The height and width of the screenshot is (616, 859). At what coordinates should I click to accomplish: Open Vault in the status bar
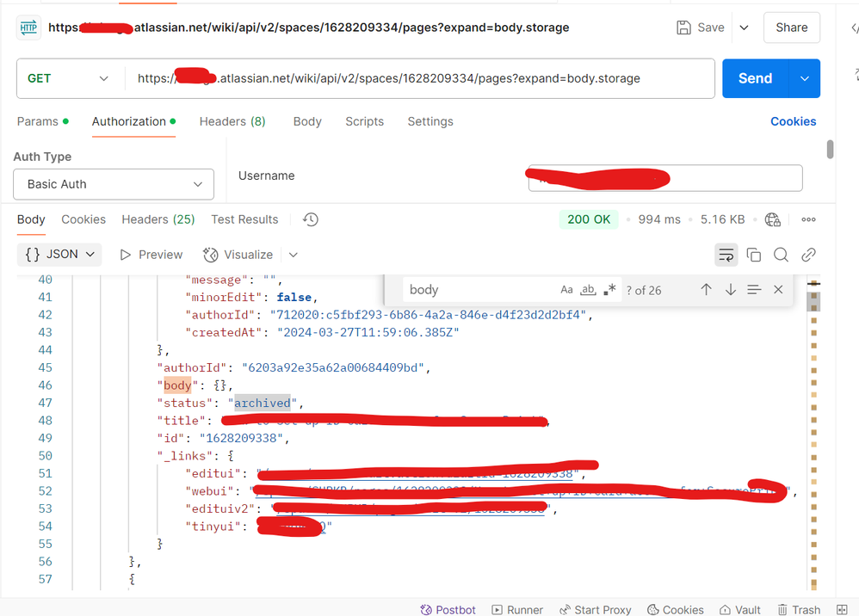tap(740, 609)
